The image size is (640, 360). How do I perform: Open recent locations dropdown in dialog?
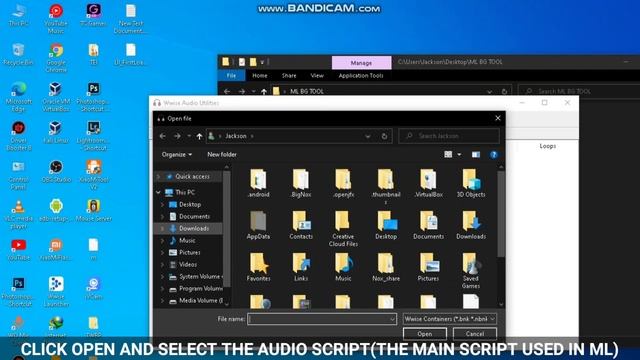point(189,136)
